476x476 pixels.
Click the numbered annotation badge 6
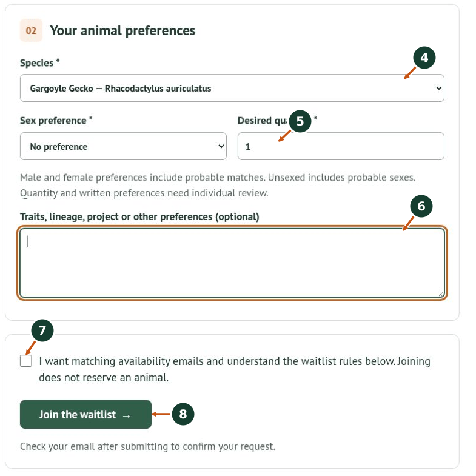pos(421,206)
